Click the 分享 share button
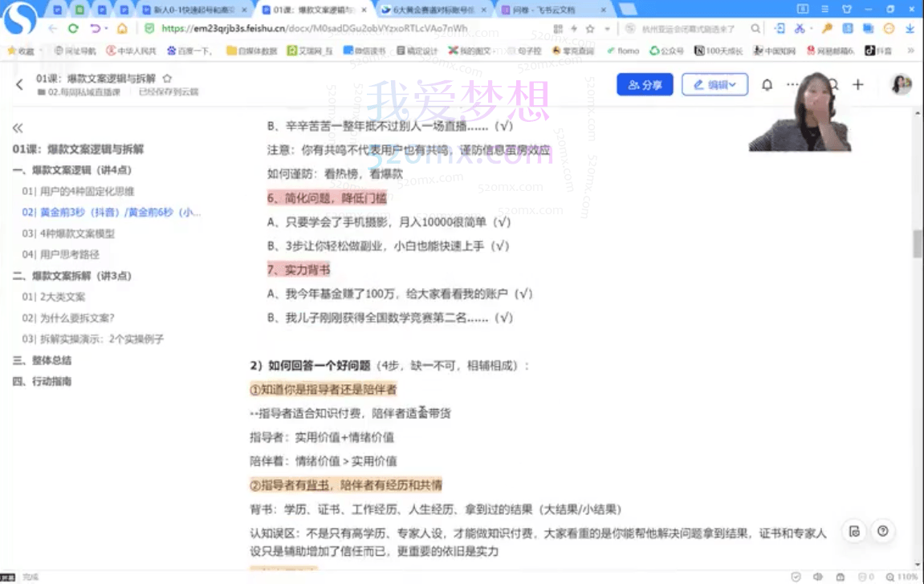Screen dimensions: 924x584 point(645,84)
